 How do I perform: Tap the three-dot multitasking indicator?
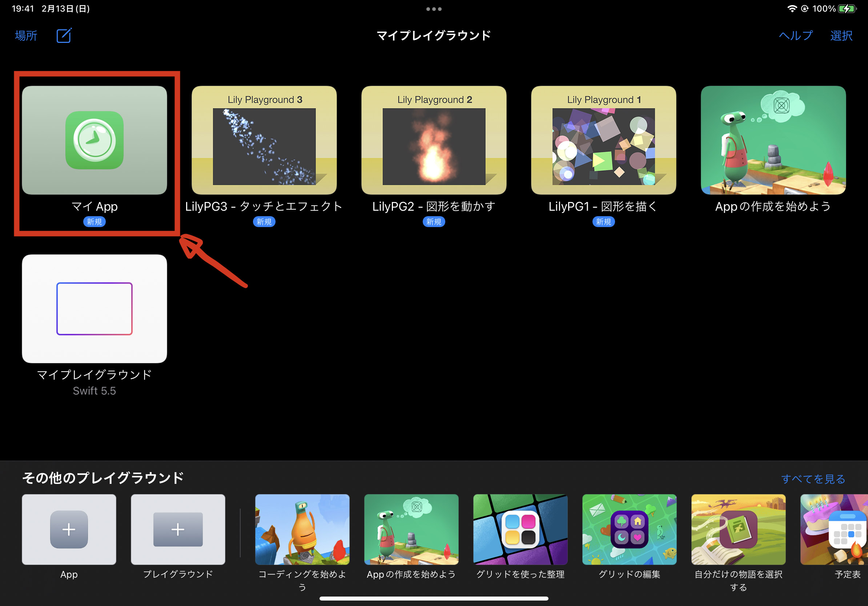[434, 9]
